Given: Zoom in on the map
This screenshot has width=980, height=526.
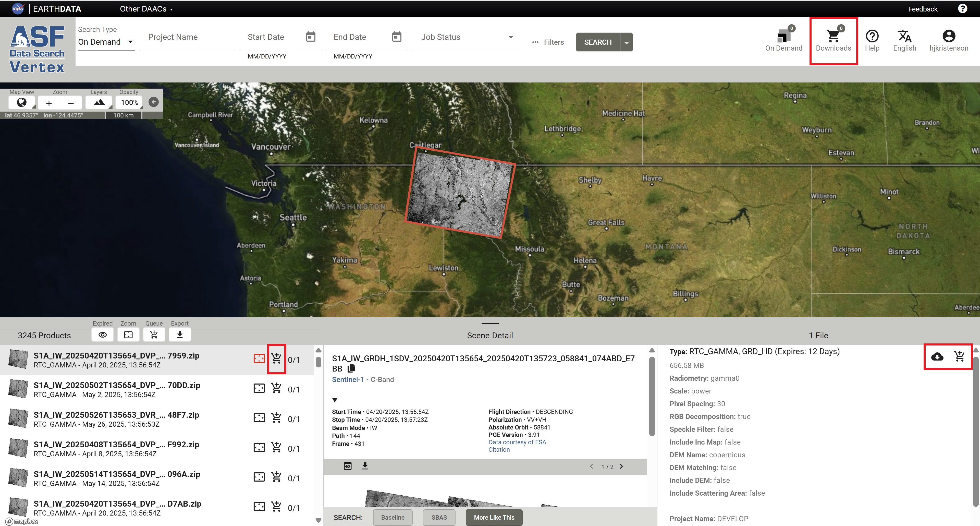Looking at the screenshot, I should [x=49, y=103].
